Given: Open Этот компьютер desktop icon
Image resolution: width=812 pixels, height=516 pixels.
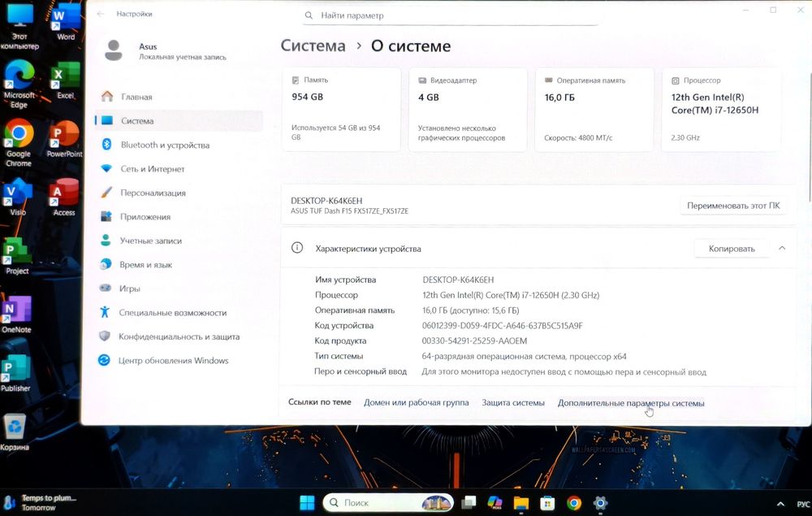Looking at the screenshot, I should (x=19, y=26).
